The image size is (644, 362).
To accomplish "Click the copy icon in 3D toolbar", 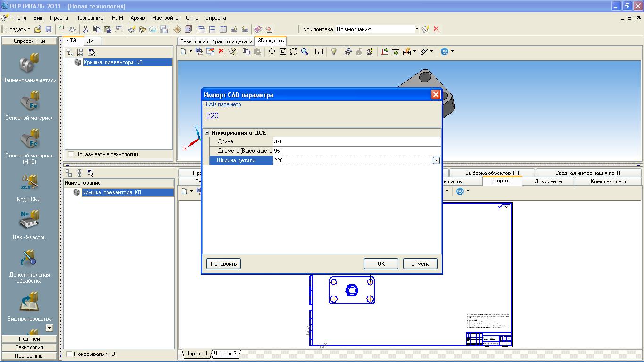I will 246,51.
